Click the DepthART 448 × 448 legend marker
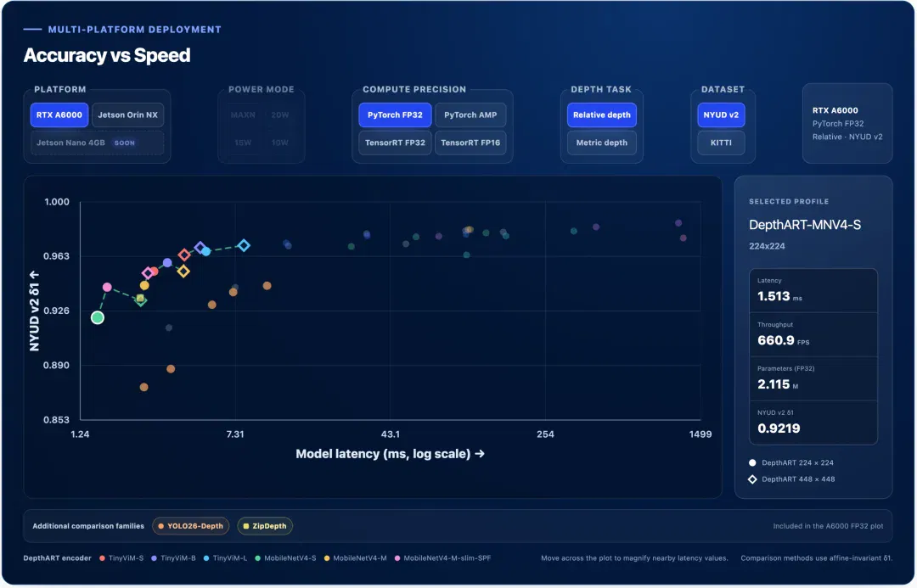Screen dimensions: 917x588 point(752,479)
